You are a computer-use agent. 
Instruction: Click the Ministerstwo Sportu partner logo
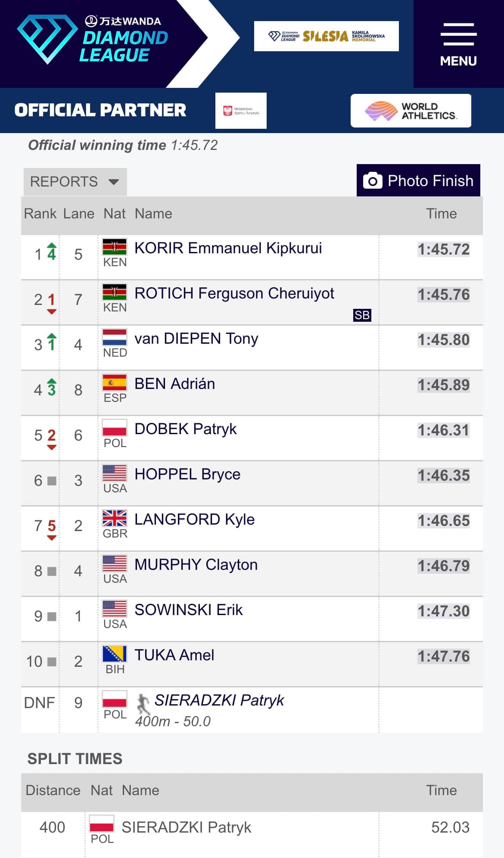point(241,111)
